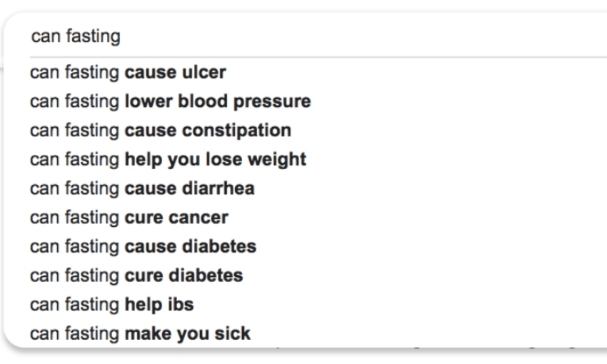Click the search field containing 'can fasting'
Image resolution: width=607 pixels, height=364 pixels.
pos(286,36)
